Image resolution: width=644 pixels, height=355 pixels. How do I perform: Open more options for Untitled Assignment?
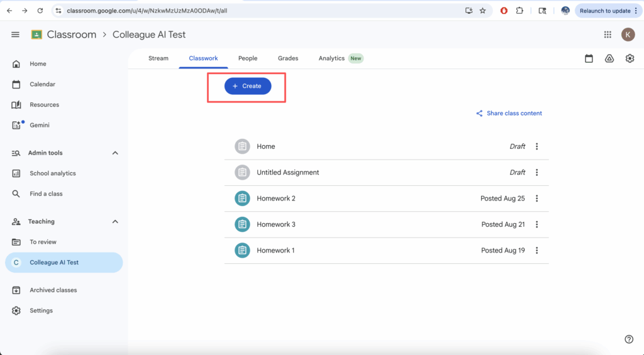pyautogui.click(x=536, y=172)
